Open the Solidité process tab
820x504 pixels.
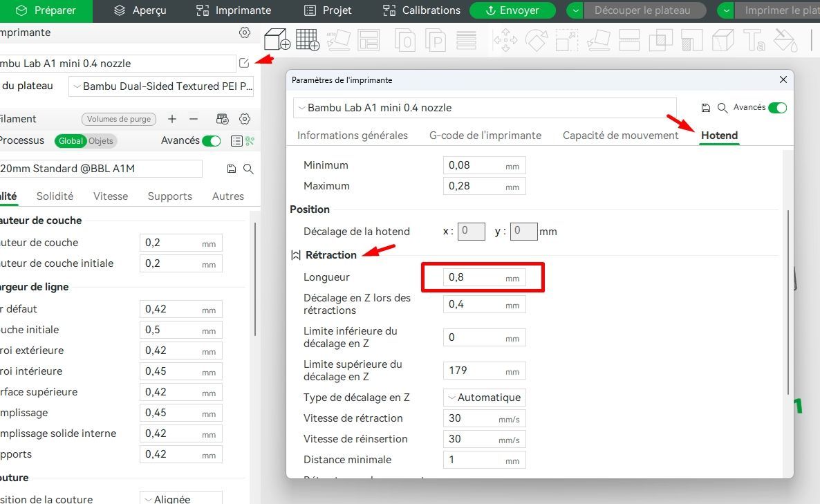(x=55, y=196)
